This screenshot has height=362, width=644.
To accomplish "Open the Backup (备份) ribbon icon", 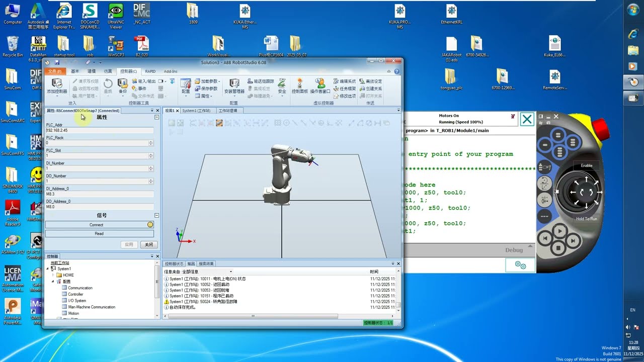I will (x=122, y=86).
